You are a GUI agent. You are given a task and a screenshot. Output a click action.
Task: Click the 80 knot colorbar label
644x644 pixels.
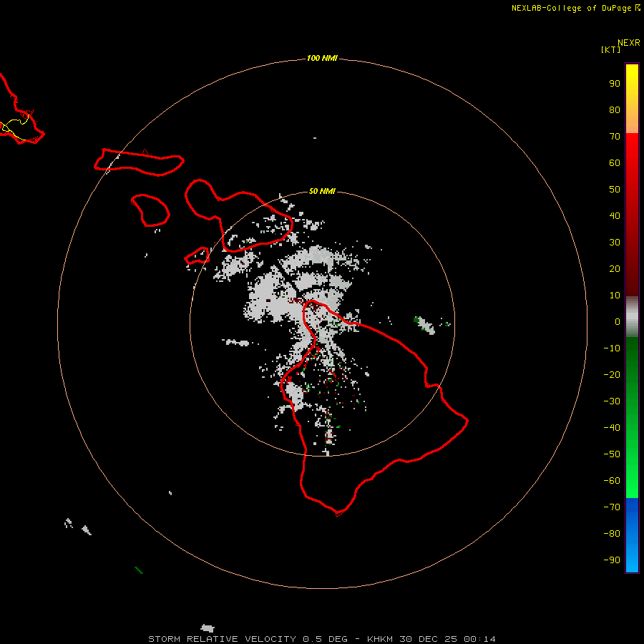[615, 109]
